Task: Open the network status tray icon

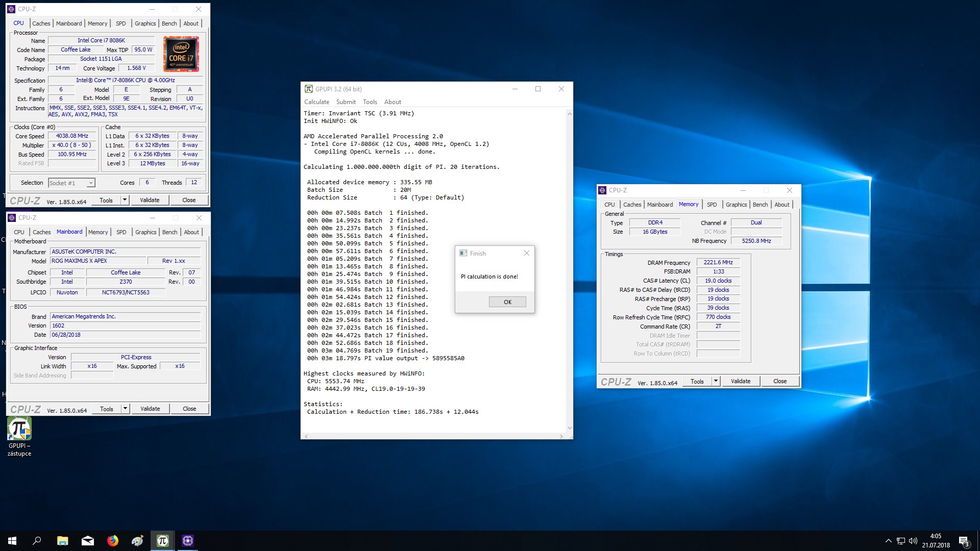Action: pyautogui.click(x=901, y=541)
